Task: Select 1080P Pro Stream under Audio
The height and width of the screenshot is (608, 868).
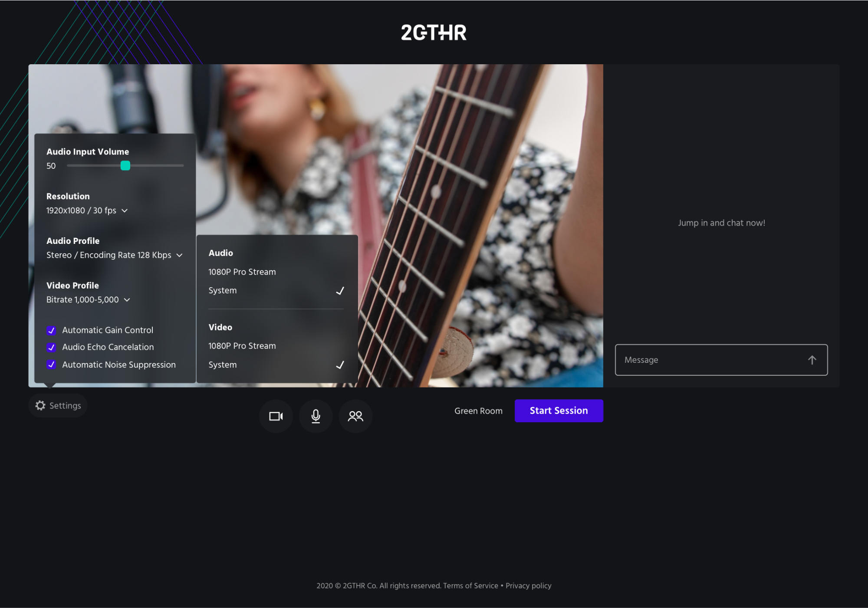Action: [242, 272]
